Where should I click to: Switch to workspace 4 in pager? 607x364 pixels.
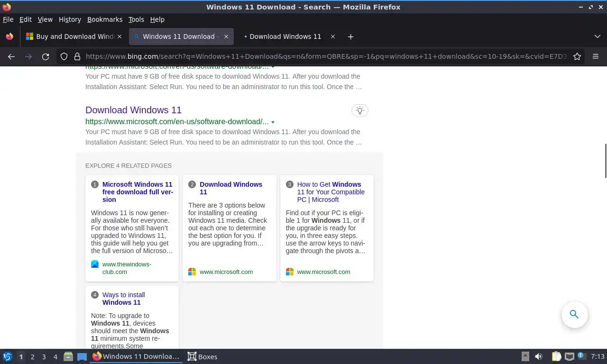pyautogui.click(x=55, y=357)
